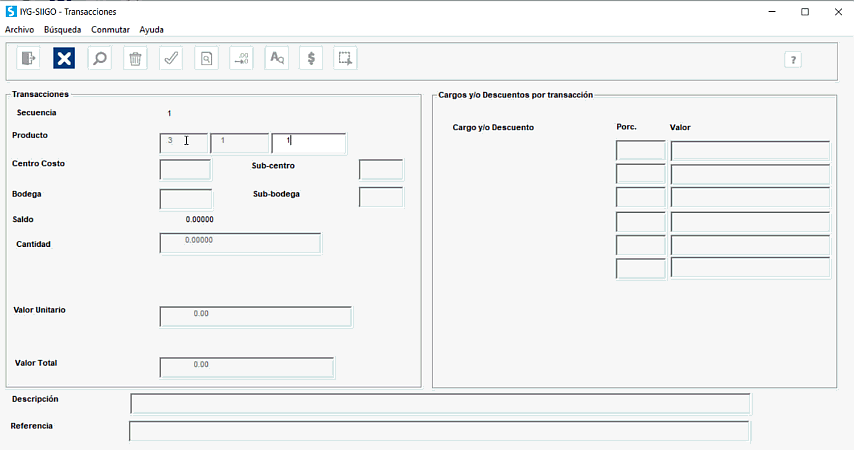Open the Archivo menu
Image resolution: width=854 pixels, height=450 pixels.
point(20,29)
